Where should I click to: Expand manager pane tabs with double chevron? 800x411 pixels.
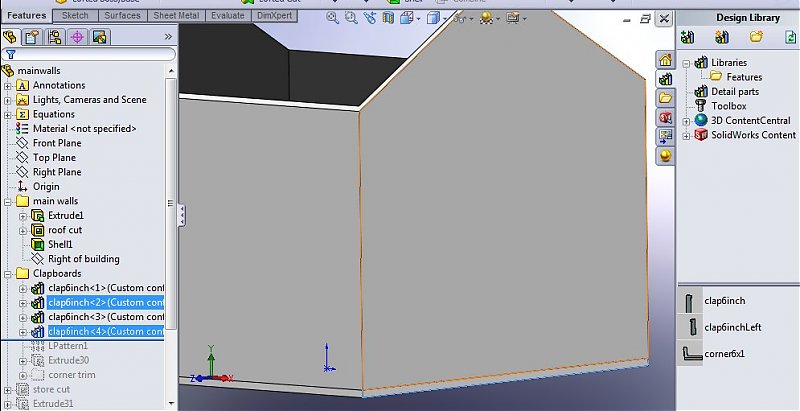(168, 37)
